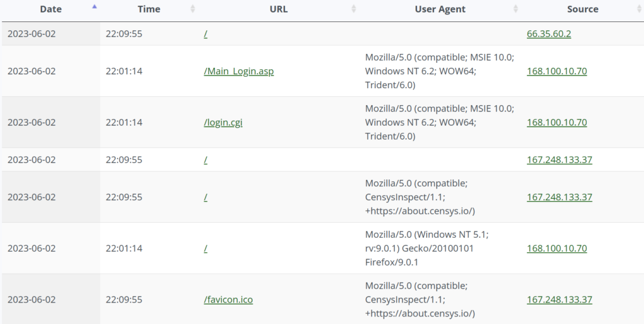Open the /favicon.ico URL link

click(228, 299)
